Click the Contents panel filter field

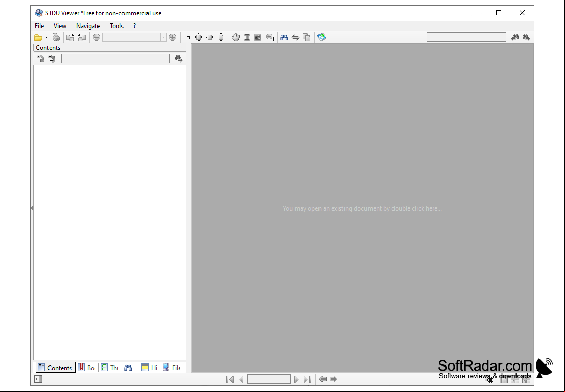coord(115,58)
